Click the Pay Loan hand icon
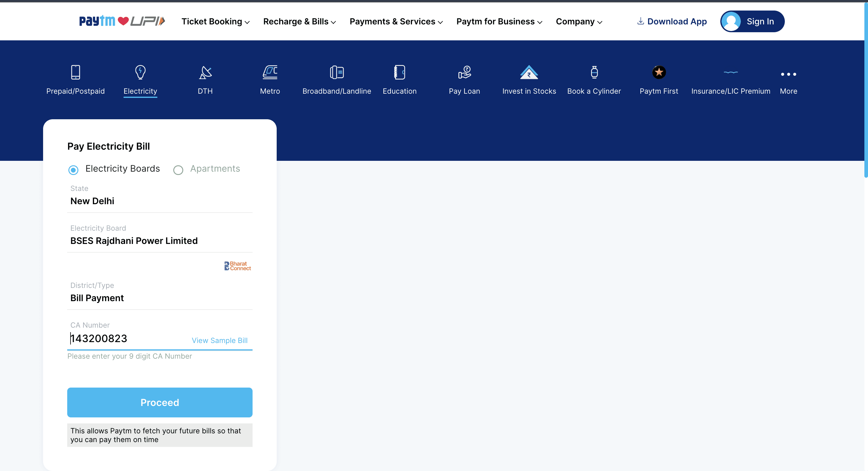The height and width of the screenshot is (471, 868). [464, 72]
